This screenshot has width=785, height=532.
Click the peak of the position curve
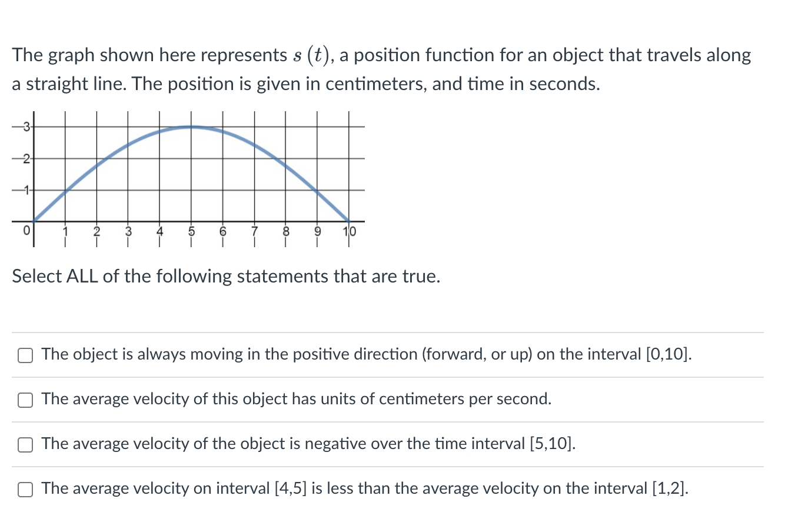tap(191, 127)
